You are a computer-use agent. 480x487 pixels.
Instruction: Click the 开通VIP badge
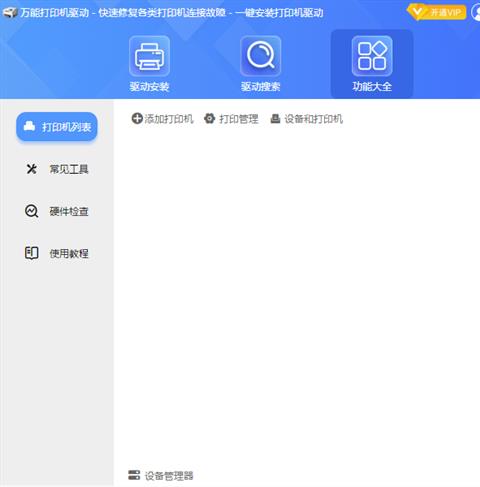(436, 13)
